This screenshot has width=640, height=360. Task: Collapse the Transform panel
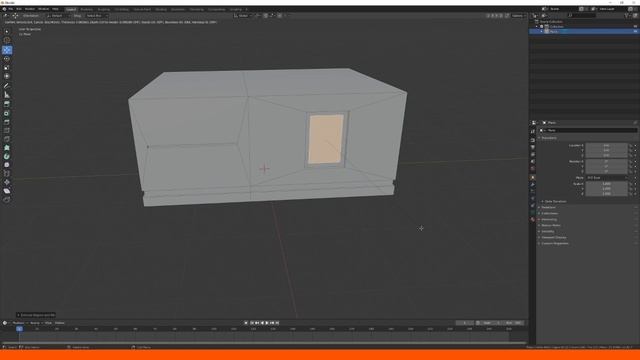549,138
